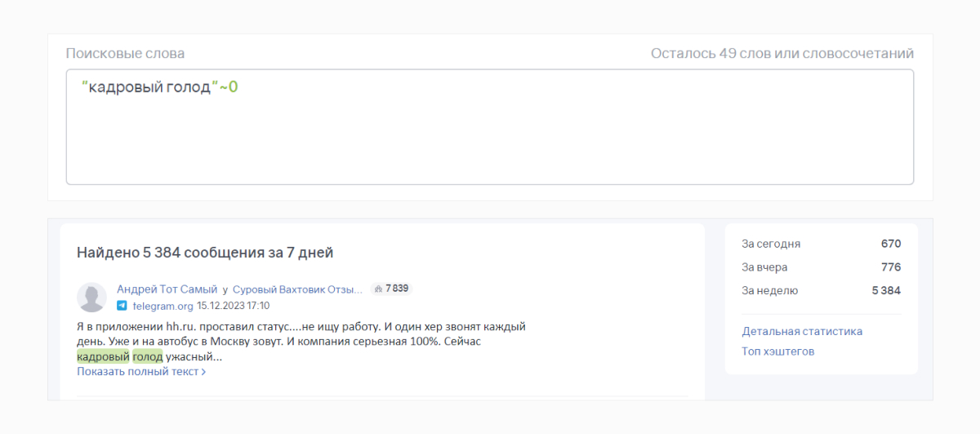Expand message via 'Показать полный текст'
Viewport: 980px width, 434px height.
(x=137, y=372)
